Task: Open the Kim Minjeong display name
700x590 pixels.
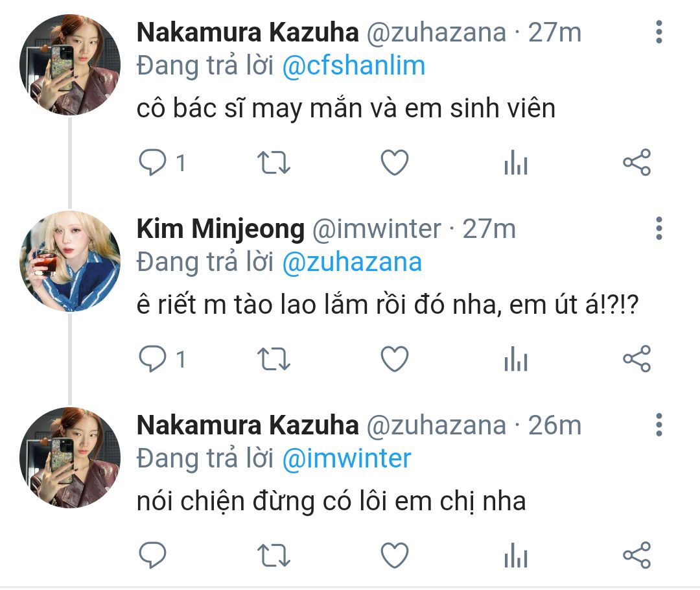Action: 220,229
